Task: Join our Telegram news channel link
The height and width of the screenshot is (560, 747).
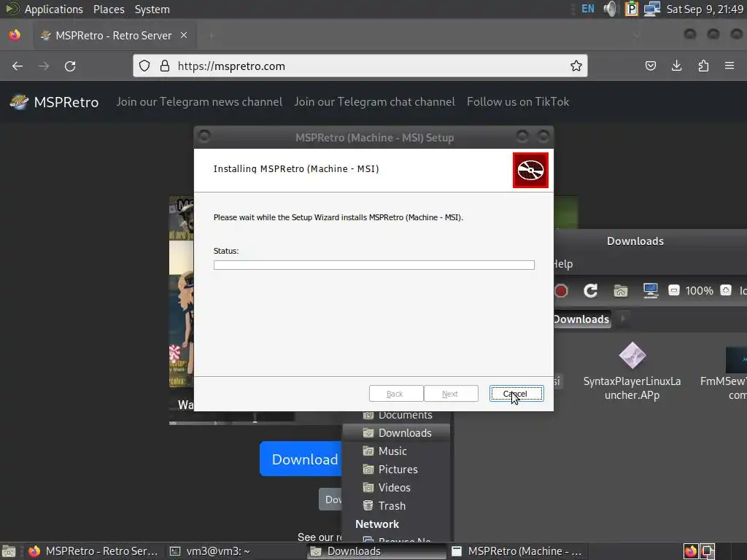Action: coord(199,102)
